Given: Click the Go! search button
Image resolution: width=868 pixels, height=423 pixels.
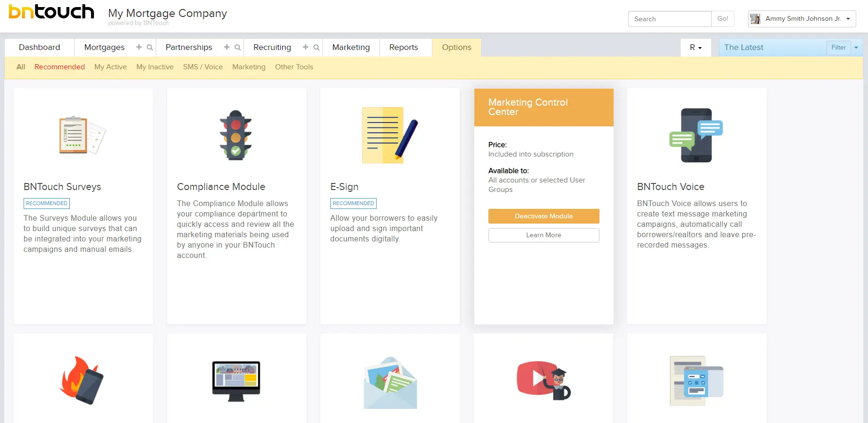Looking at the screenshot, I should coord(722,19).
